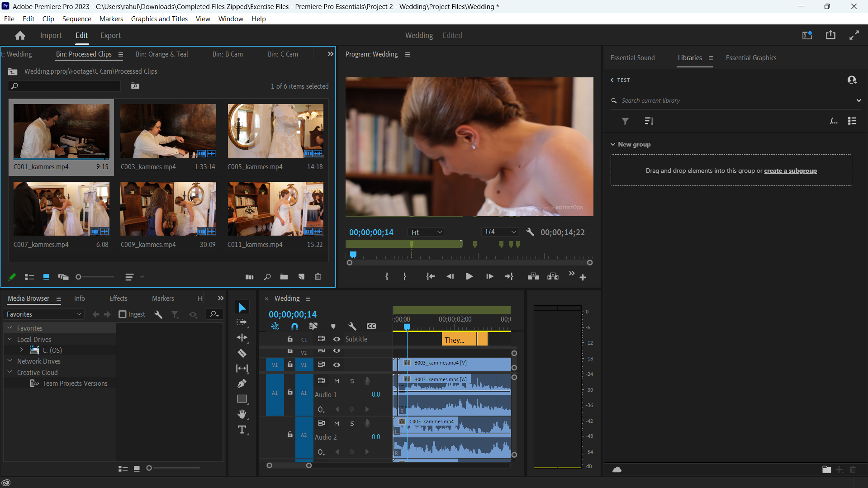This screenshot has width=868, height=488.
Task: Select the Selection tool arrow
Action: click(x=242, y=308)
